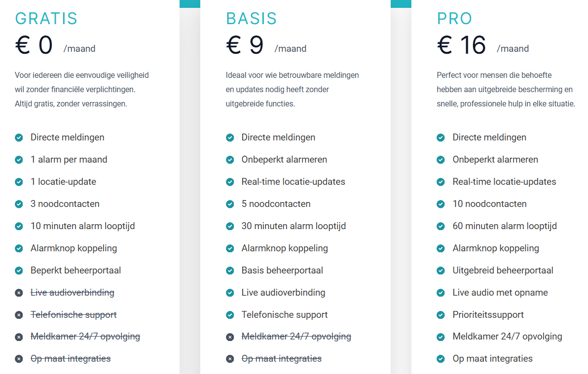
Task: Click the cross icon beside Gratis Telefonische support
Action: (x=19, y=315)
